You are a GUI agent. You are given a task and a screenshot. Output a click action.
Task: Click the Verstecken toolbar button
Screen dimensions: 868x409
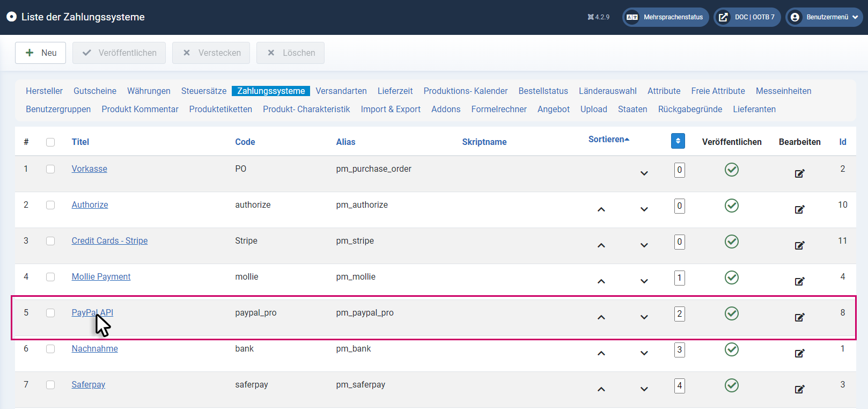(x=211, y=53)
